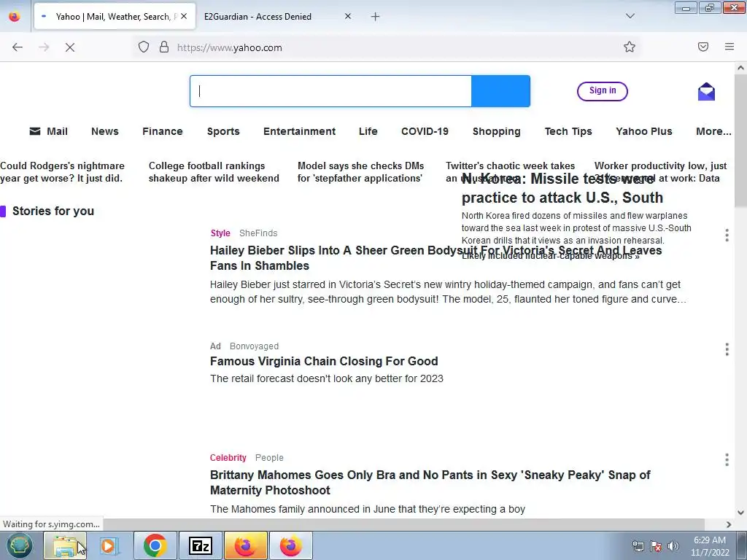The image size is (747, 560).
Task: Open the Action Center flag icon
Action: pyautogui.click(x=656, y=546)
